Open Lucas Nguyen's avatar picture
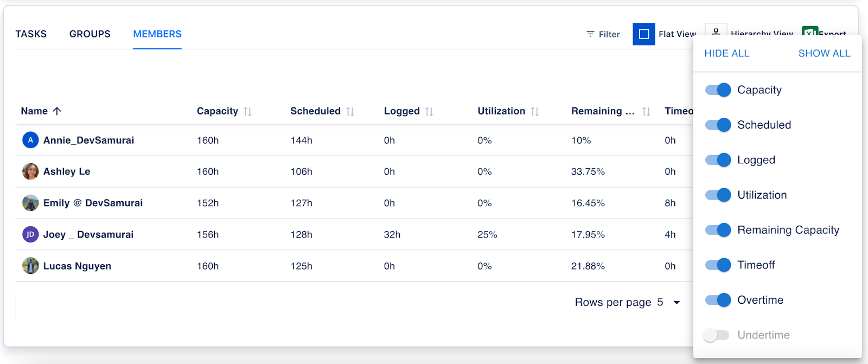Image resolution: width=868 pixels, height=364 pixels. pos(30,266)
